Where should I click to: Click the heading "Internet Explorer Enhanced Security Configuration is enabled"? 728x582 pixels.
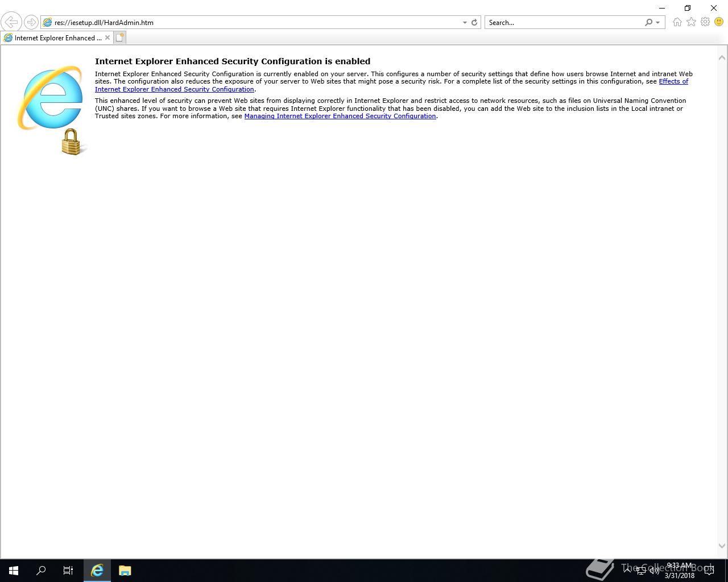point(233,61)
